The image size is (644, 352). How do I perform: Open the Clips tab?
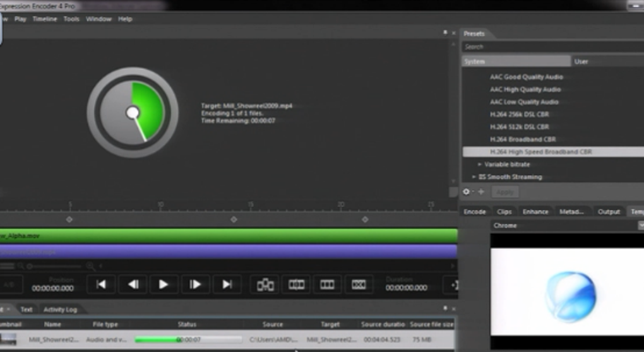[504, 212]
